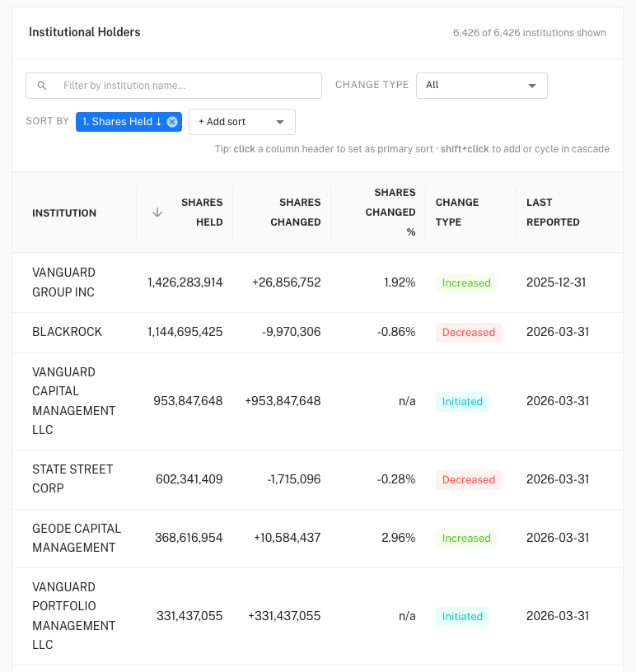Click BlackRock's 2026-03-31 reported date
Screen dimensions: 636x672
tap(558, 332)
